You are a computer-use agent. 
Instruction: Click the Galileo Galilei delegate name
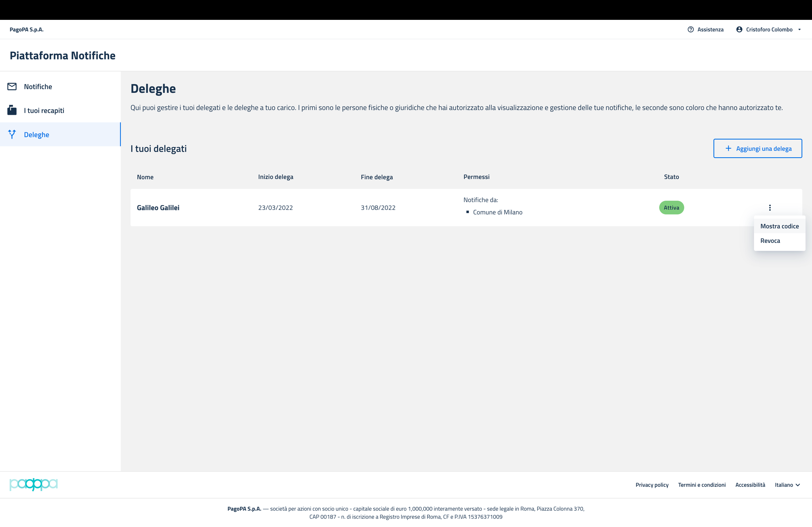(158, 208)
